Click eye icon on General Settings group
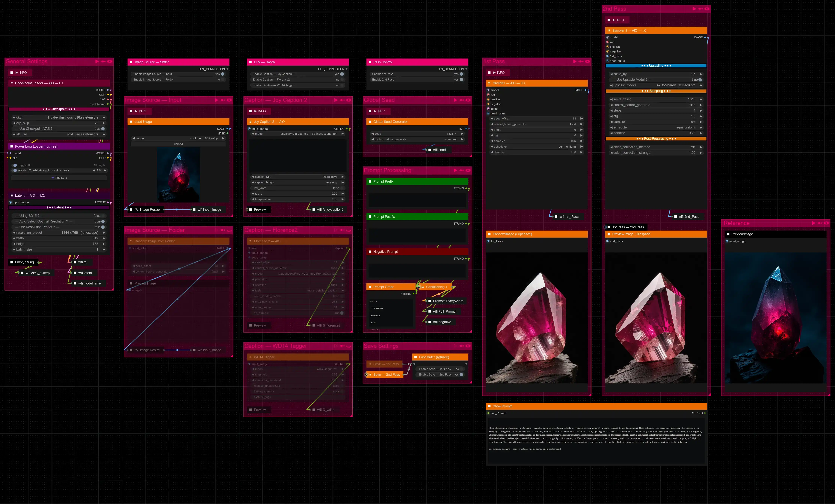This screenshot has height=504, width=835. click(109, 62)
